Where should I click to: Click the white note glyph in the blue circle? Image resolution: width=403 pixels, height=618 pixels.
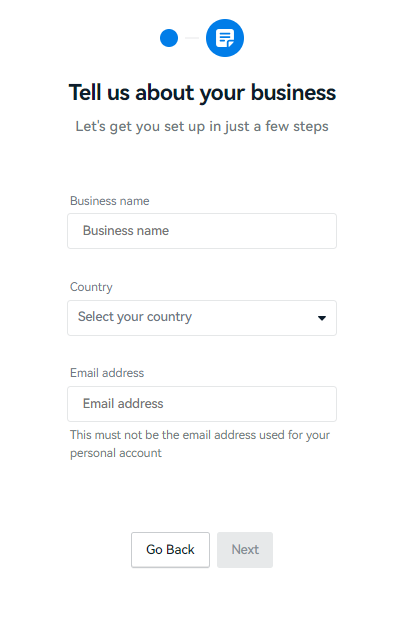225,38
